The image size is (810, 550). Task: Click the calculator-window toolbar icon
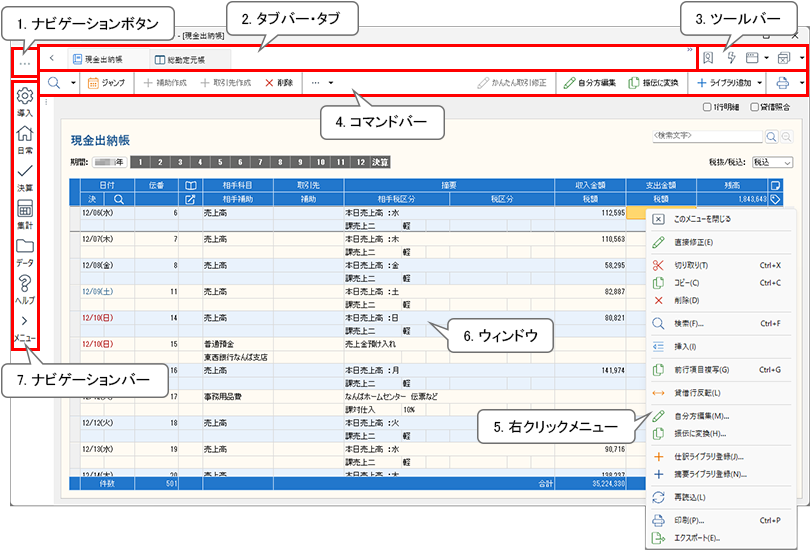(784, 58)
